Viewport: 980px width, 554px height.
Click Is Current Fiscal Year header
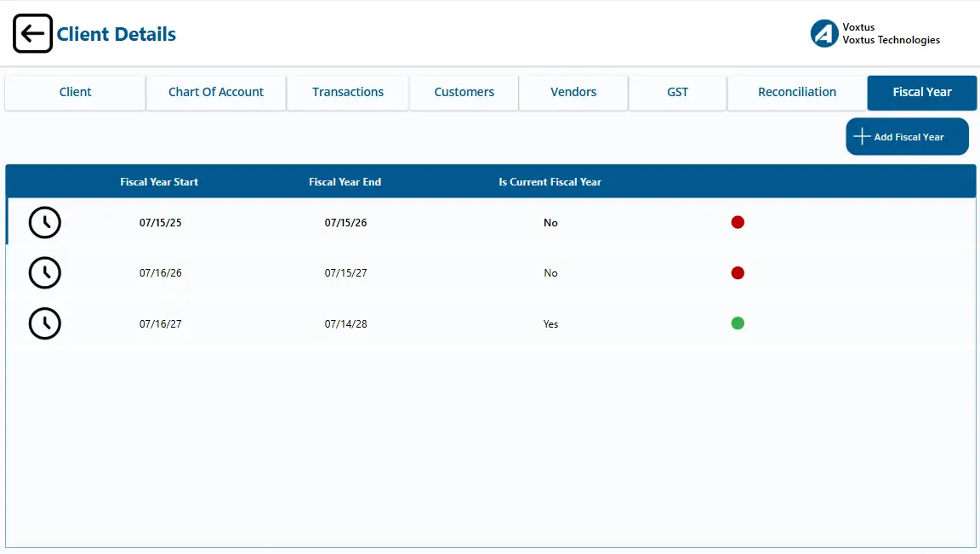click(550, 182)
